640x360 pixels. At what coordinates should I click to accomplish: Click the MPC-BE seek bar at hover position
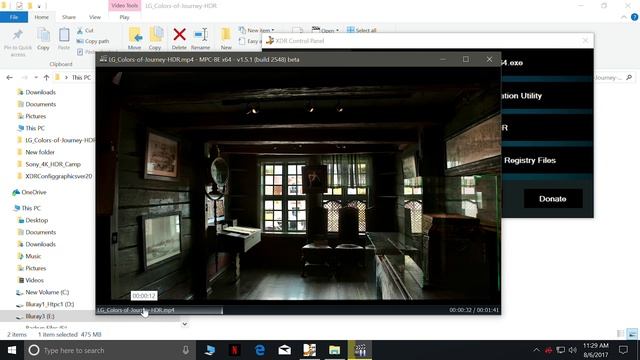tap(144, 310)
